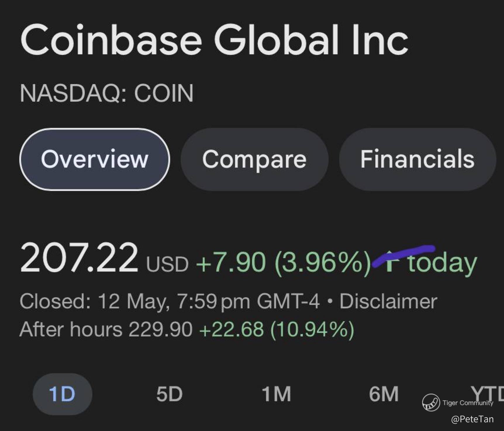
Task: Click the Tiger Community watermark text
Action: (x=468, y=403)
